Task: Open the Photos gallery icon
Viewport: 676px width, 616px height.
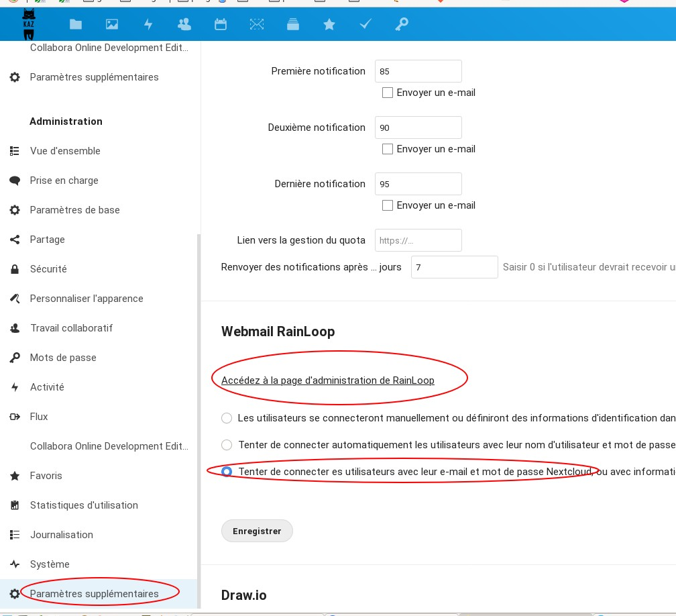Action: (112, 25)
